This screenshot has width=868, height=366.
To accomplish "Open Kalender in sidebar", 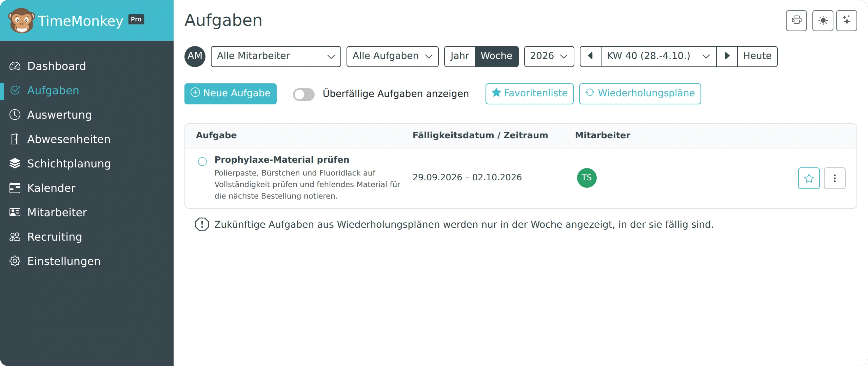I will pos(87,188).
